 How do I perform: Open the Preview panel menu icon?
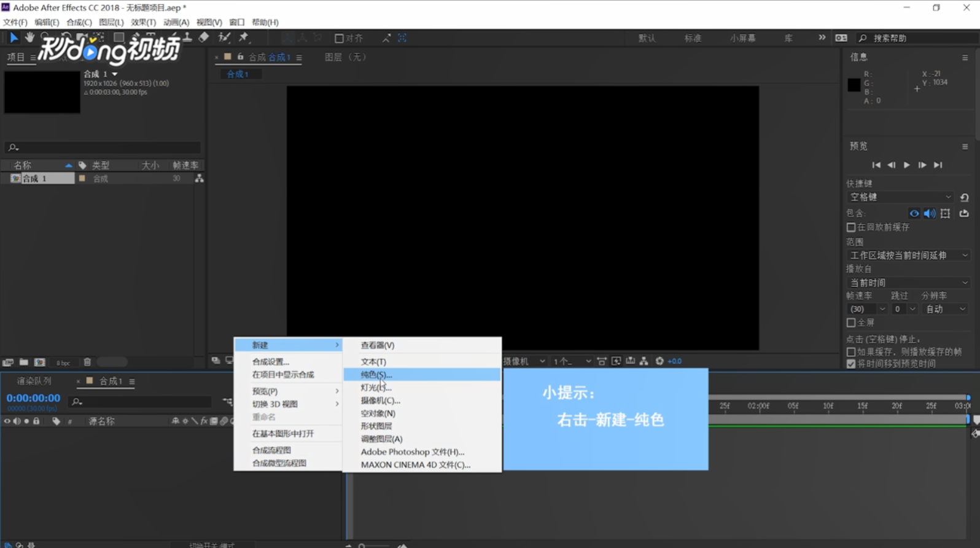(965, 146)
